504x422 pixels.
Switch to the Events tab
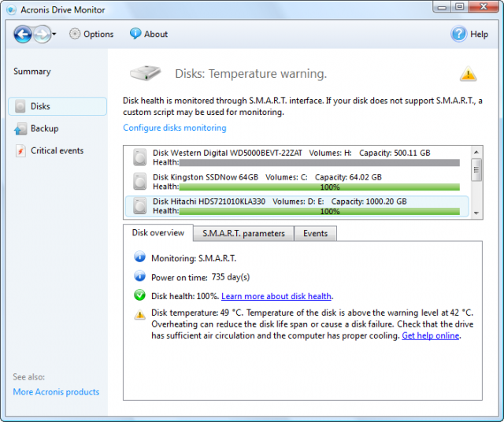click(x=315, y=234)
